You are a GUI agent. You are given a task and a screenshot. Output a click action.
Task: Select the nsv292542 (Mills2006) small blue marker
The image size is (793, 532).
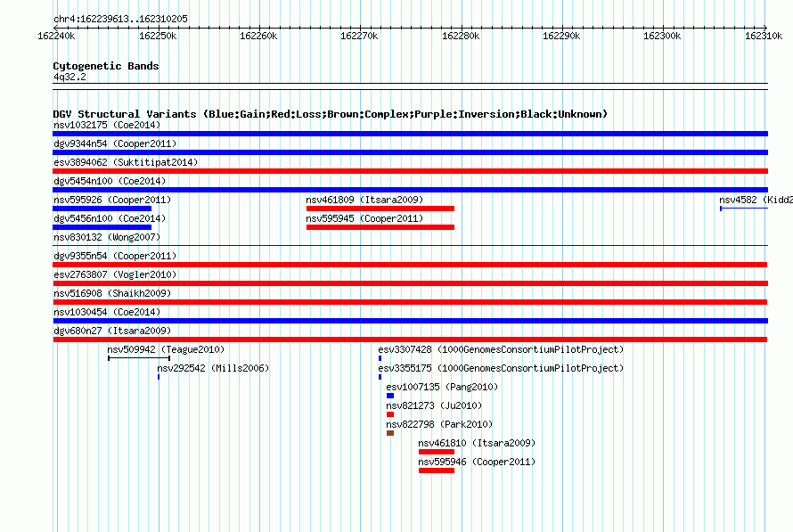(159, 377)
